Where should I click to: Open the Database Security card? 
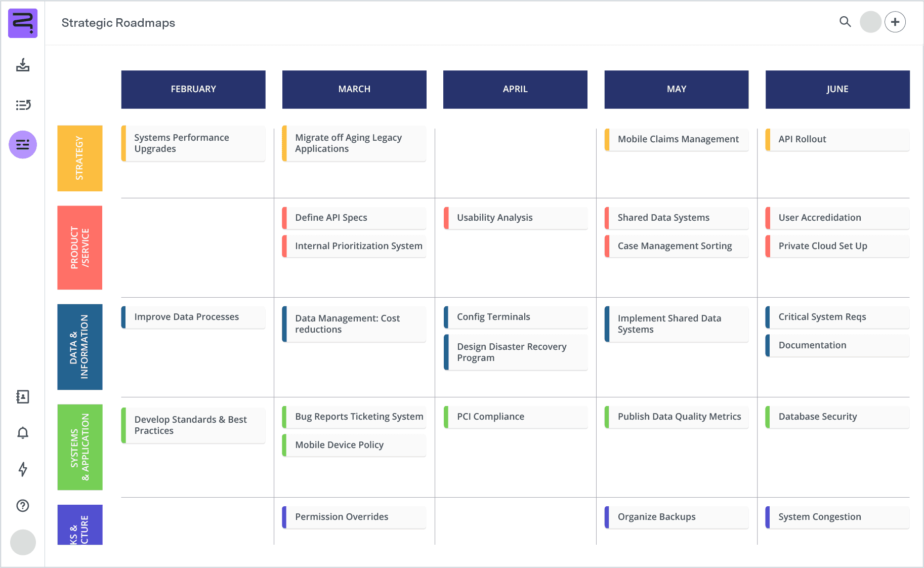tap(836, 417)
